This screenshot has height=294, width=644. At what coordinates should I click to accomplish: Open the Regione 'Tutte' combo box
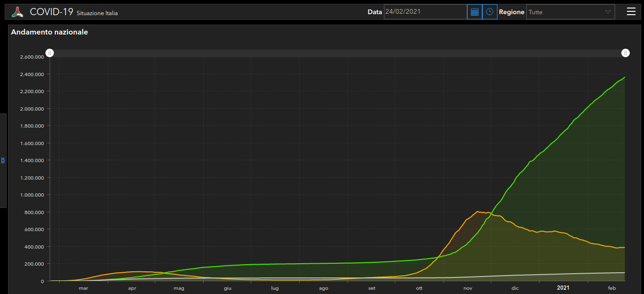(x=571, y=12)
